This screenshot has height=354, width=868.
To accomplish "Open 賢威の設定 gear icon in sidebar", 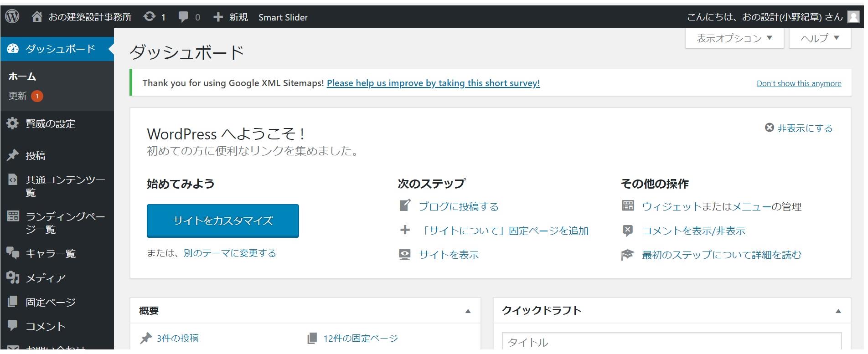I will coord(13,123).
